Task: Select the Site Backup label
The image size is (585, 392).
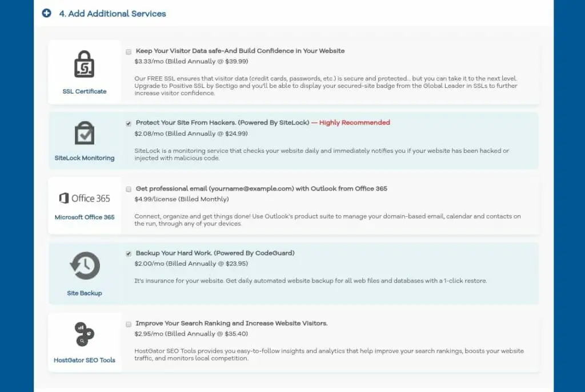Action: click(x=85, y=293)
